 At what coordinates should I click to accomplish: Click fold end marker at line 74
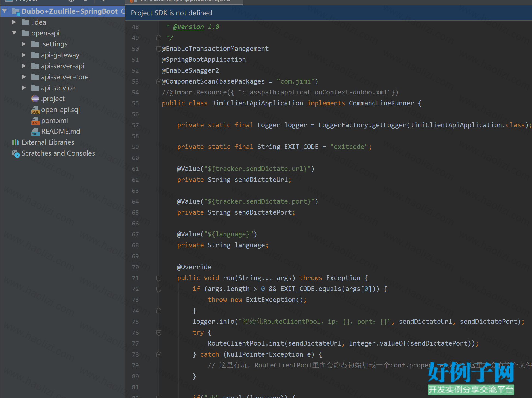[x=159, y=311]
